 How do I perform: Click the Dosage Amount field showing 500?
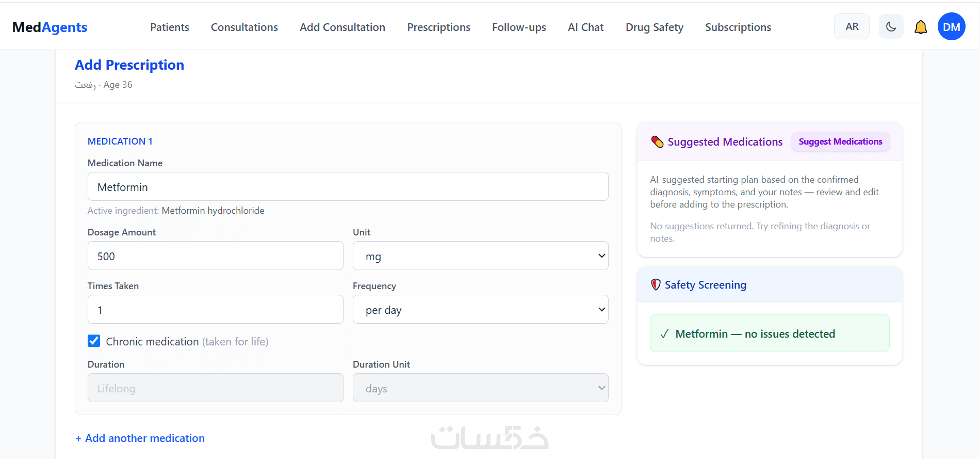point(215,256)
